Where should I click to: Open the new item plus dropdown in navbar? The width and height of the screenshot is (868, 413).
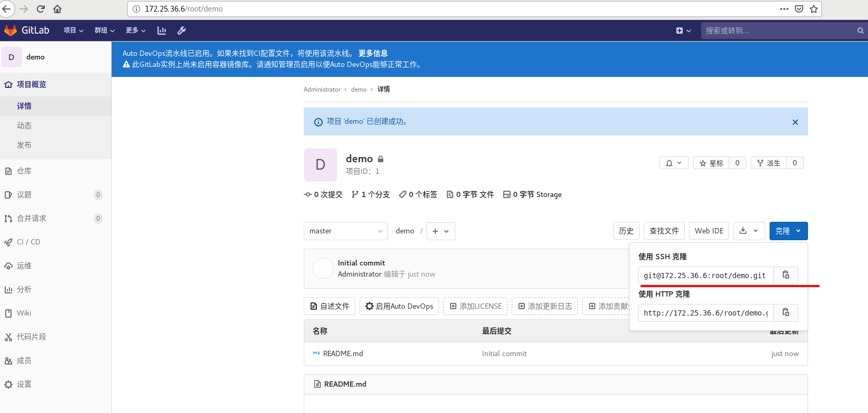point(683,31)
